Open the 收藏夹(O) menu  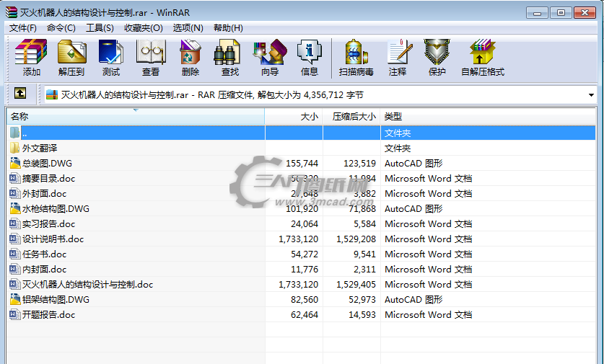[144, 28]
